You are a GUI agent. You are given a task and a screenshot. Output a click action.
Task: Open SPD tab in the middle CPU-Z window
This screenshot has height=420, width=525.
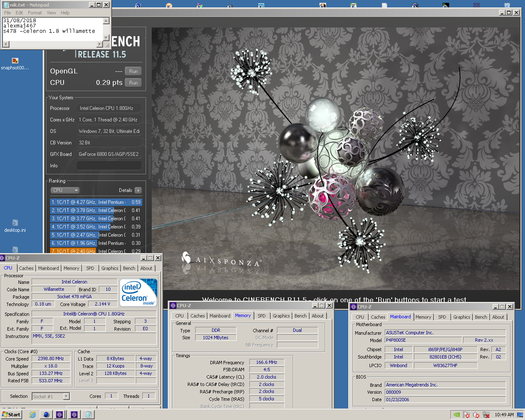pyautogui.click(x=262, y=316)
